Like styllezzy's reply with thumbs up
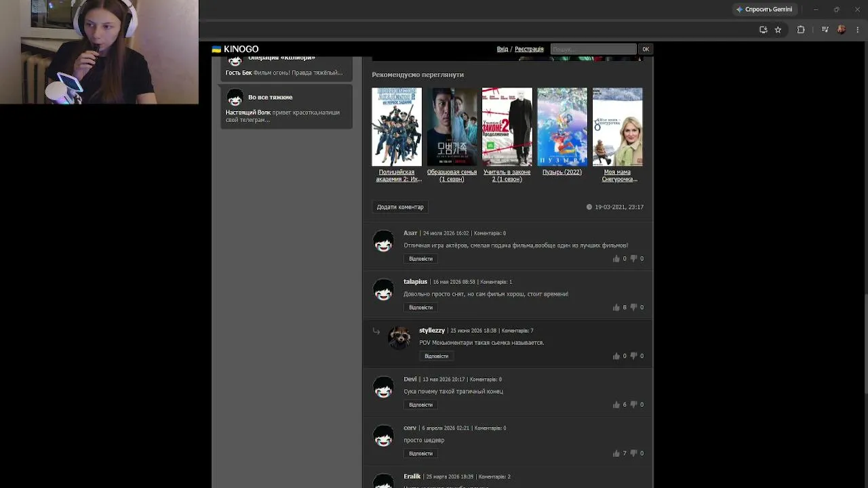The height and width of the screenshot is (488, 868). tap(616, 356)
